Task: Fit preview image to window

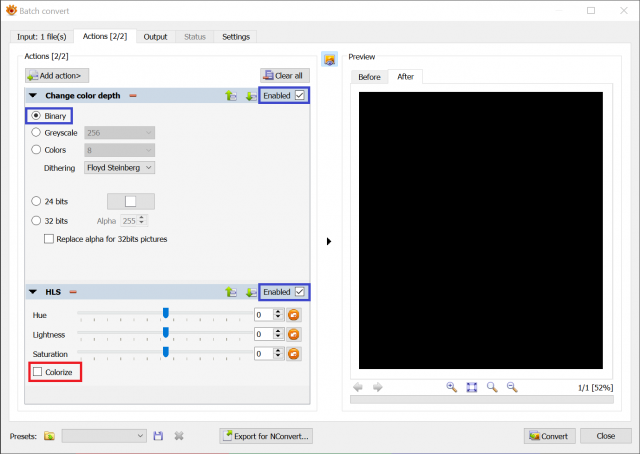Action: click(472, 387)
